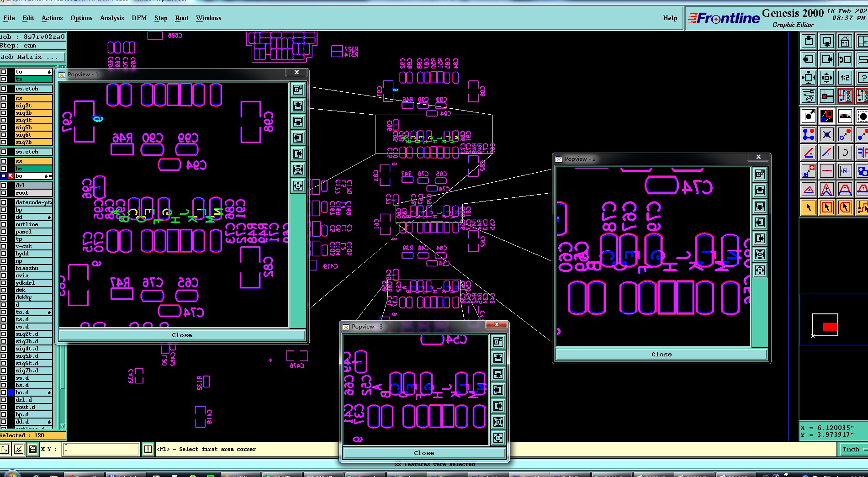
Task: Click the diagonal arrow icon in bottom bar
Action: pos(5,449)
